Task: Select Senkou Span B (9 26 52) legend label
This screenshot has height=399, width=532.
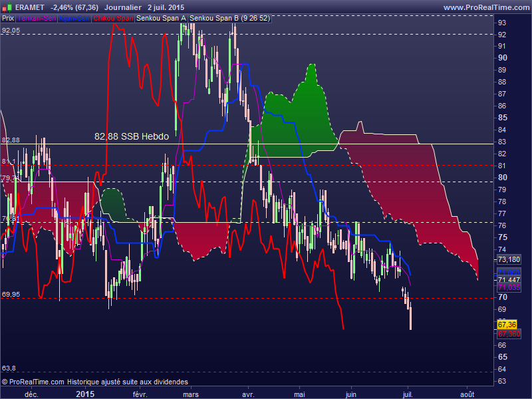Action: coord(229,19)
